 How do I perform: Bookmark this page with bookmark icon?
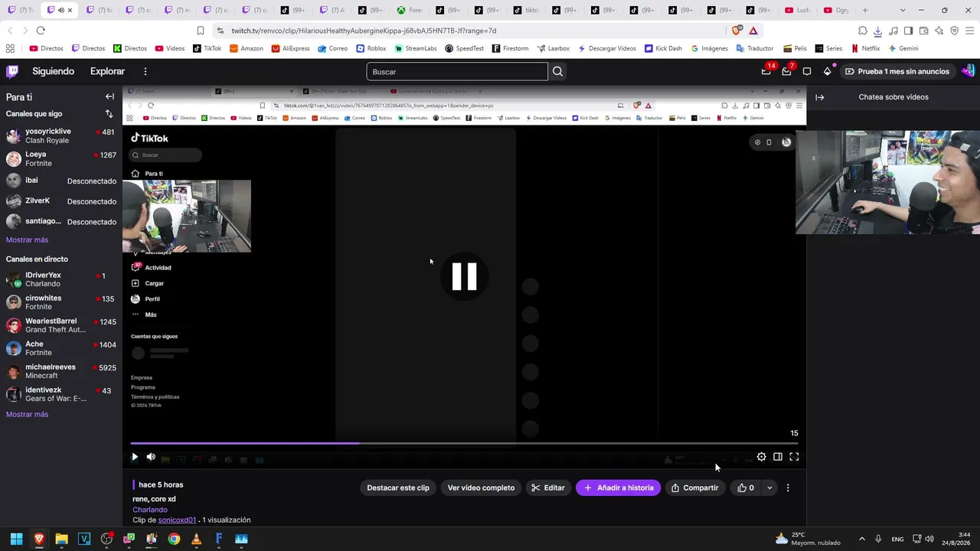click(x=201, y=31)
